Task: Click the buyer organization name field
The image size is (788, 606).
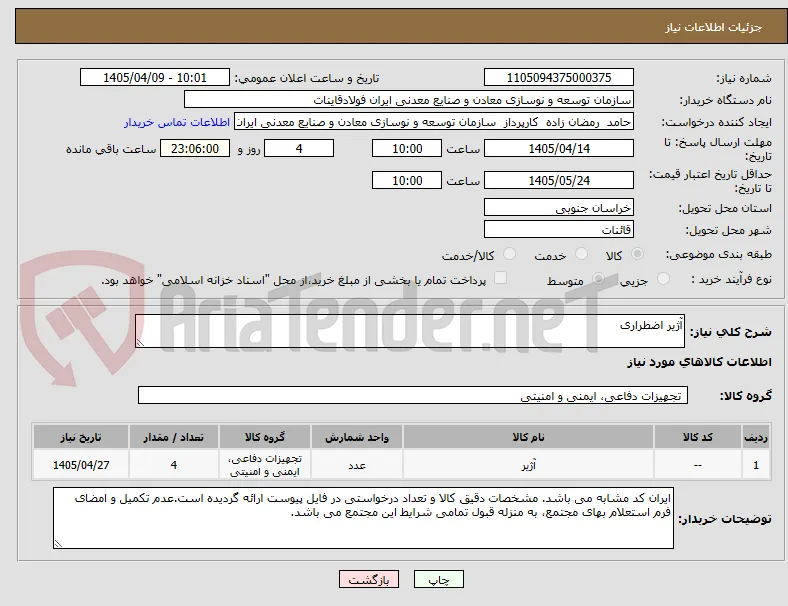Action: click(409, 99)
